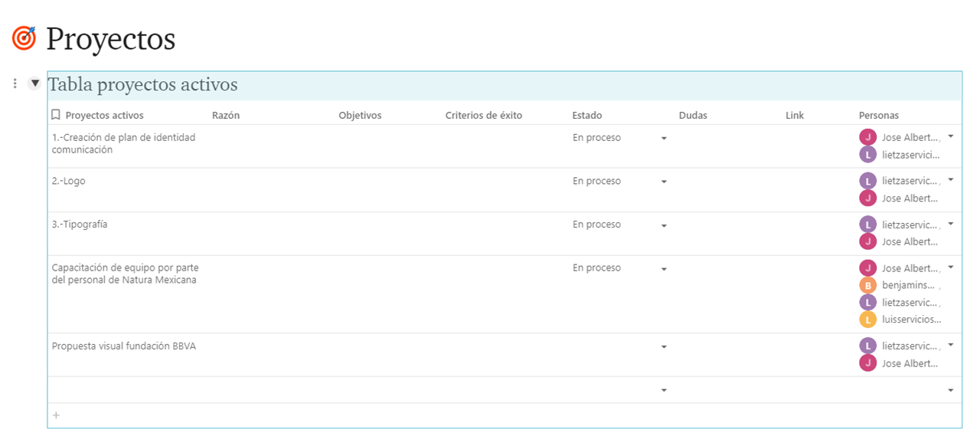Click En proceso status in 3.-Tipografía row
The height and width of the screenshot is (443, 980).
click(x=596, y=225)
